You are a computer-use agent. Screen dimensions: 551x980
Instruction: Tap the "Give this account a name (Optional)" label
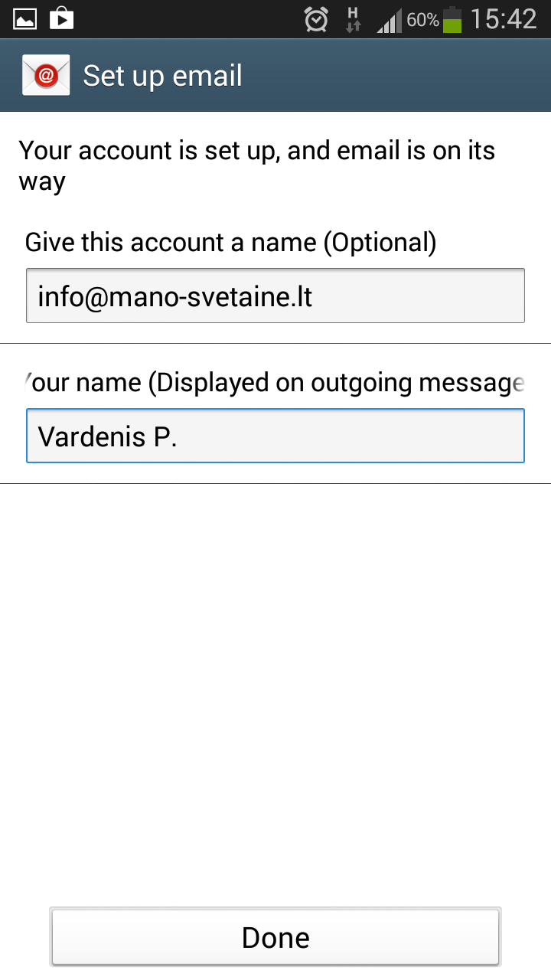(230, 243)
